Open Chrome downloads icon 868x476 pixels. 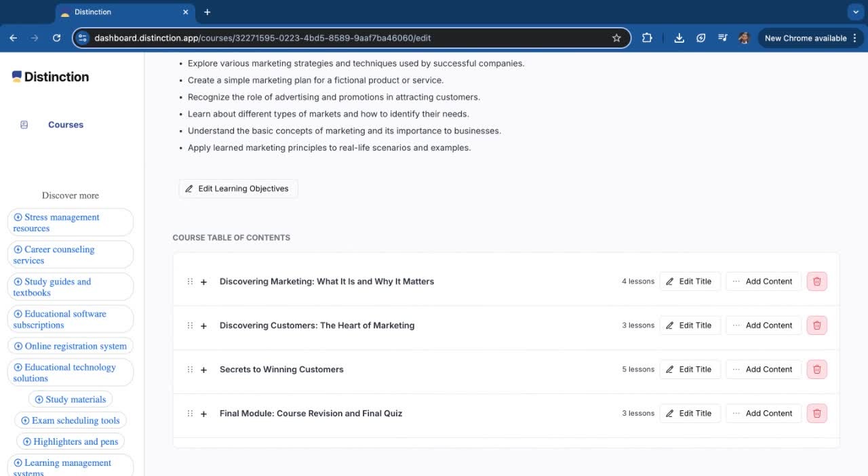[x=679, y=38]
